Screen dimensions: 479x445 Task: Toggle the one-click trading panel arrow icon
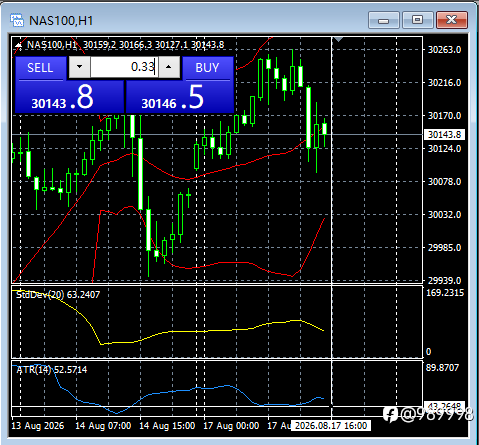point(18,45)
